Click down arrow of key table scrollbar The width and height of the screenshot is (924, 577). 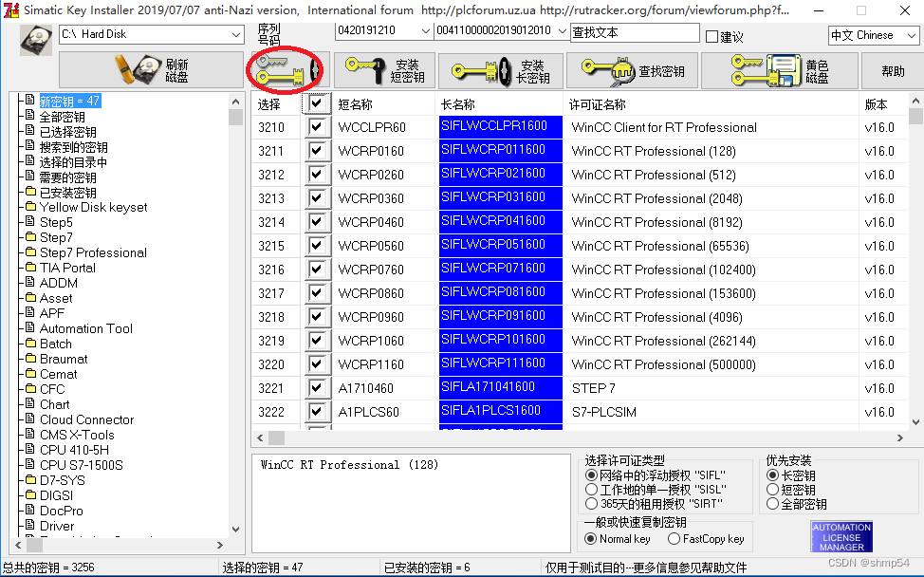pos(915,422)
